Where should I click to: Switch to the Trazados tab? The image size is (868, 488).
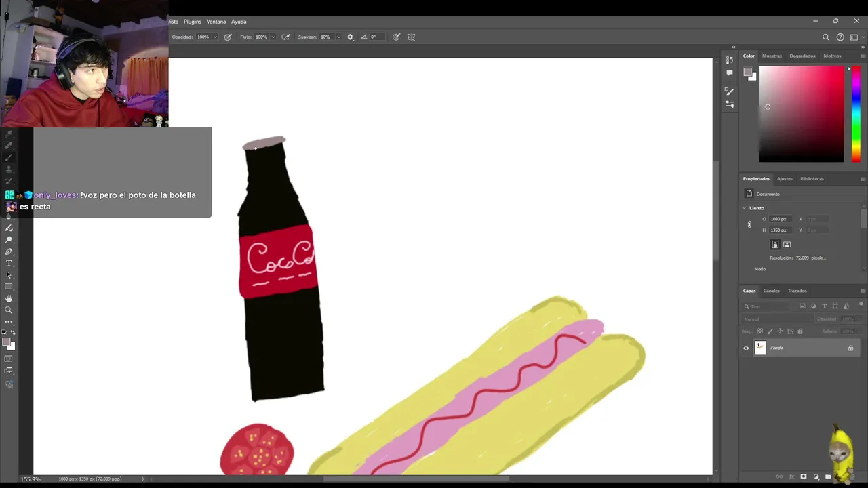pyautogui.click(x=797, y=291)
